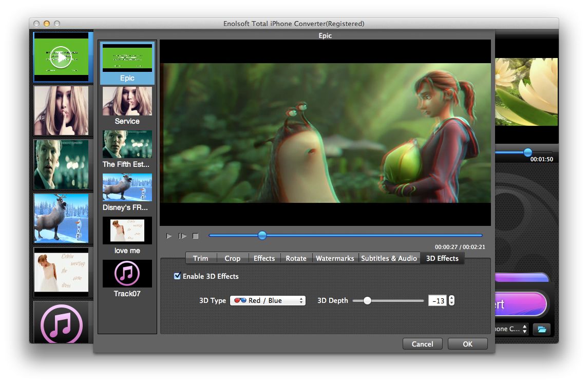The width and height of the screenshot is (588, 384).
Task: Click play icon on main window's green thumbnail
Action: (61, 57)
